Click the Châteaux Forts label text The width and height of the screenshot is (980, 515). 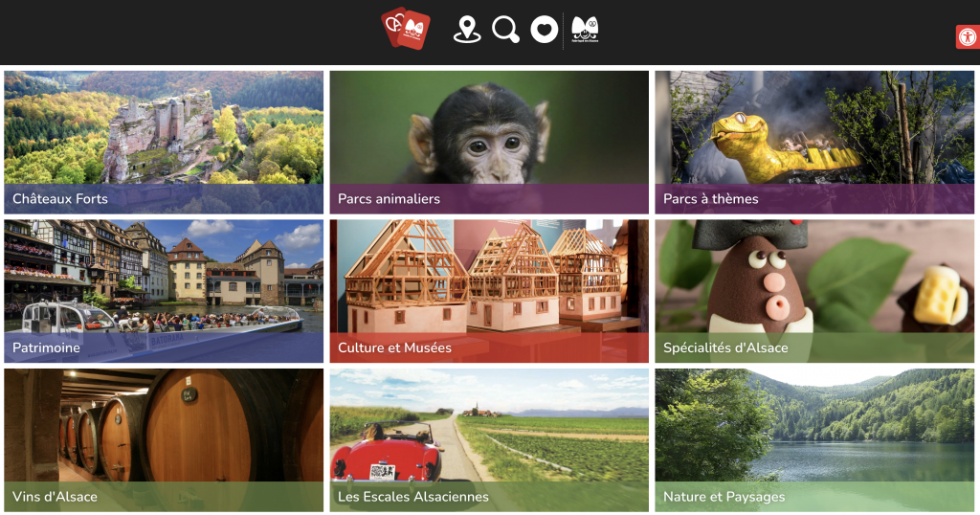click(60, 199)
